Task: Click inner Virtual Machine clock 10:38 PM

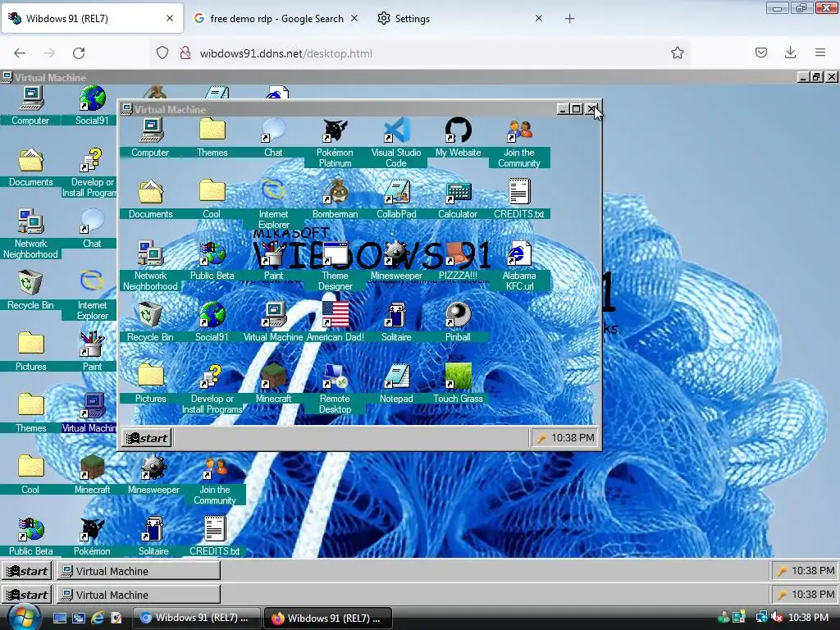Action: [573, 438]
